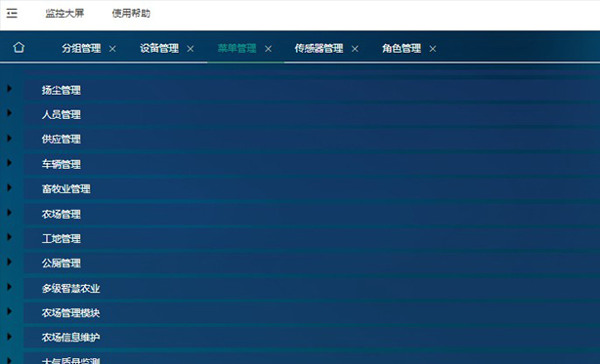This screenshot has width=600, height=364.
Task: Close the 角色管理 tab
Action: [433, 49]
